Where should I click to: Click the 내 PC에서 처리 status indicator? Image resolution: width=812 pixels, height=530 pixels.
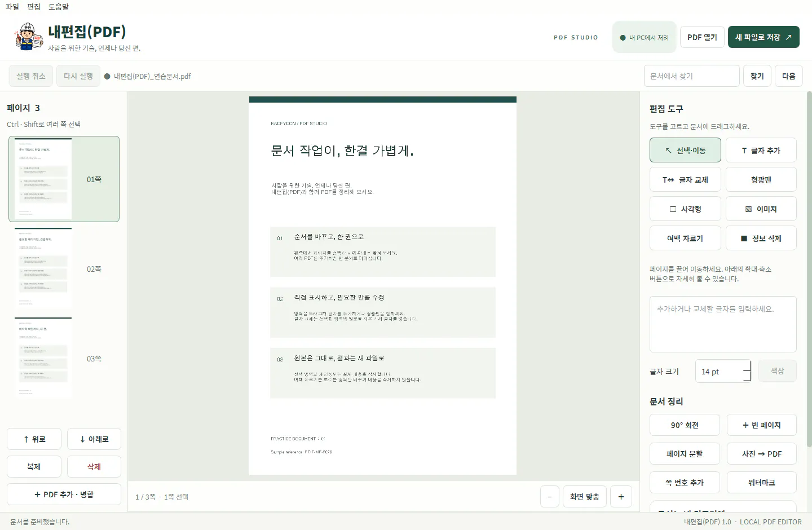pyautogui.click(x=645, y=37)
